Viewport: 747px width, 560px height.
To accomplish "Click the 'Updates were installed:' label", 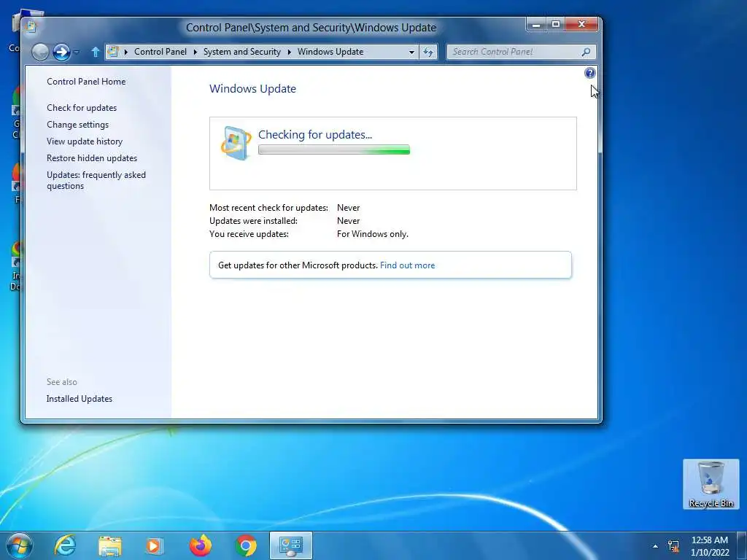I will click(253, 221).
